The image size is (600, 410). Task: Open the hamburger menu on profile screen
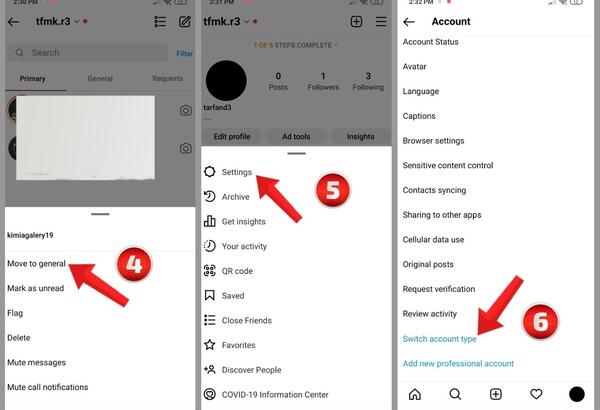381,21
